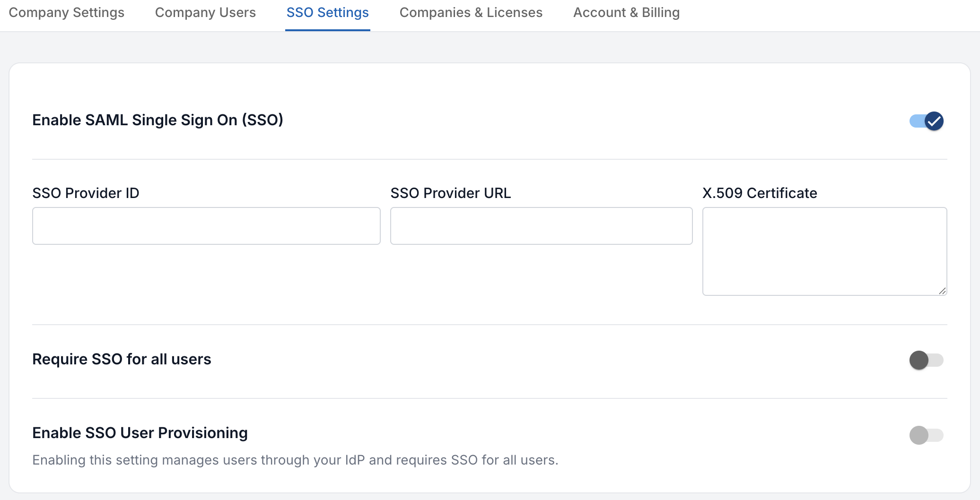
Task: Click the IdP user management description text
Action: click(295, 460)
